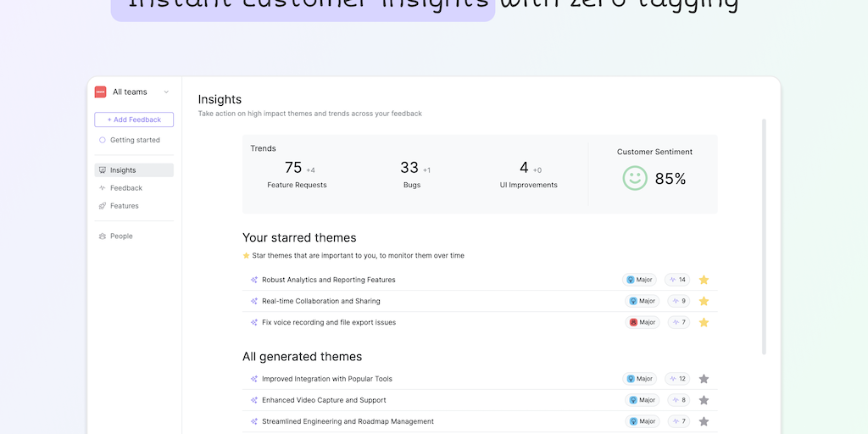Click Major badge on Fix voice recording
Viewport: 868px width, 434px height.
click(x=643, y=322)
